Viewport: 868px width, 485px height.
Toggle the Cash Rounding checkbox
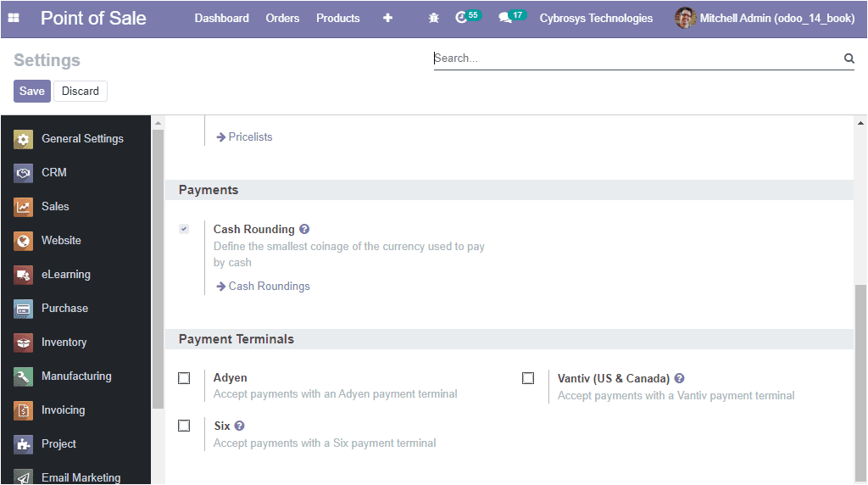[184, 229]
